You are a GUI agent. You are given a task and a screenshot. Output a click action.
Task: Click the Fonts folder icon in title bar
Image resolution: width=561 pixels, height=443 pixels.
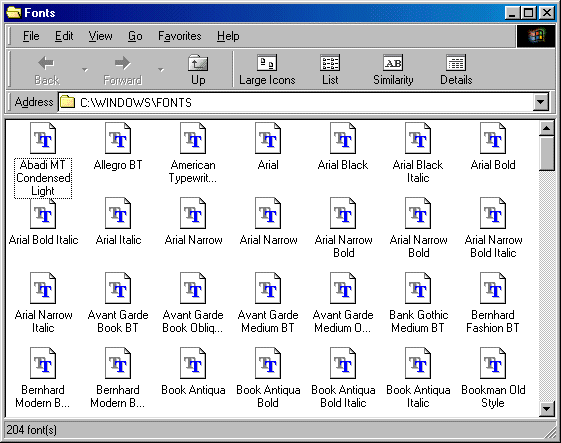coord(14,13)
